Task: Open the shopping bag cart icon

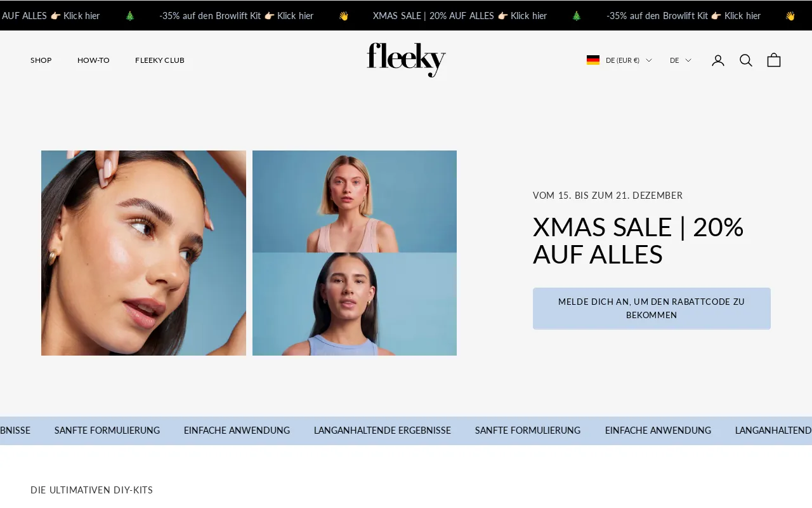Action: (x=774, y=60)
